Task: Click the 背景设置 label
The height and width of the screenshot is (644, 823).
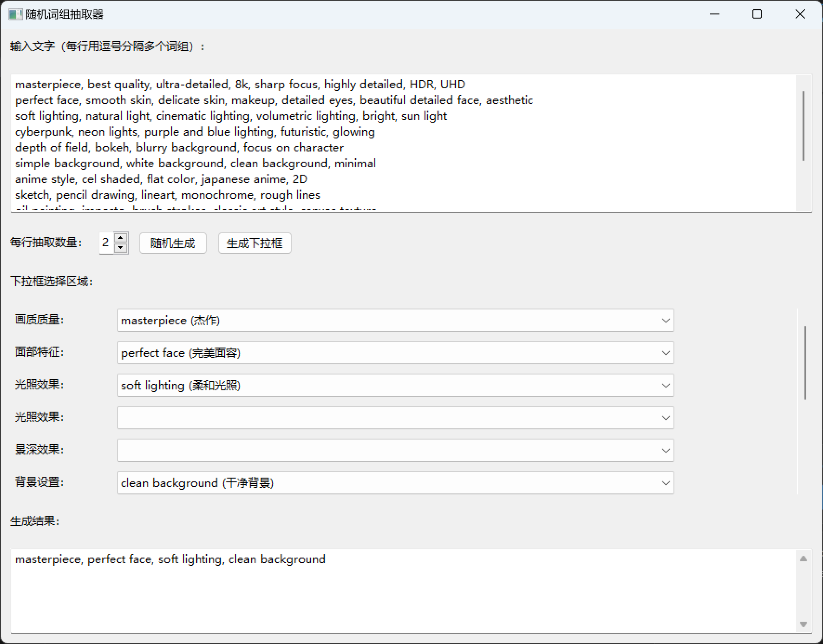Action: 39,482
